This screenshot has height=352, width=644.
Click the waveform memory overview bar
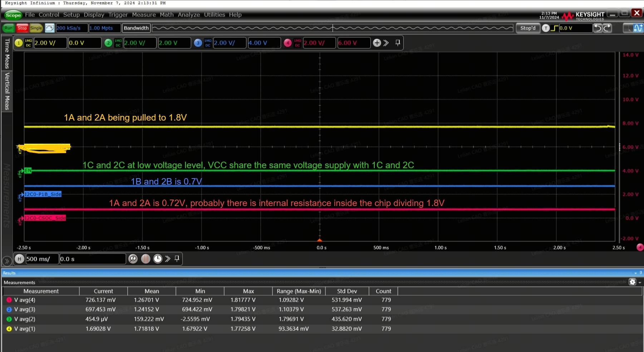click(333, 28)
